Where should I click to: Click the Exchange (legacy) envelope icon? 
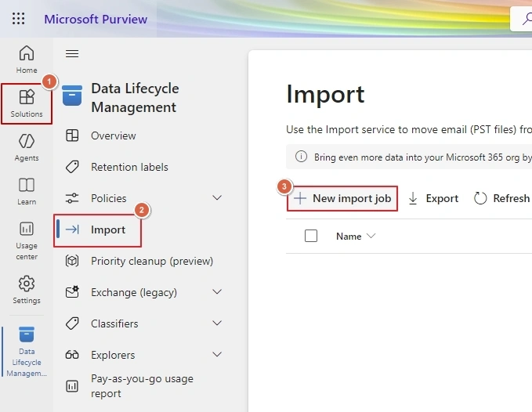coord(72,291)
